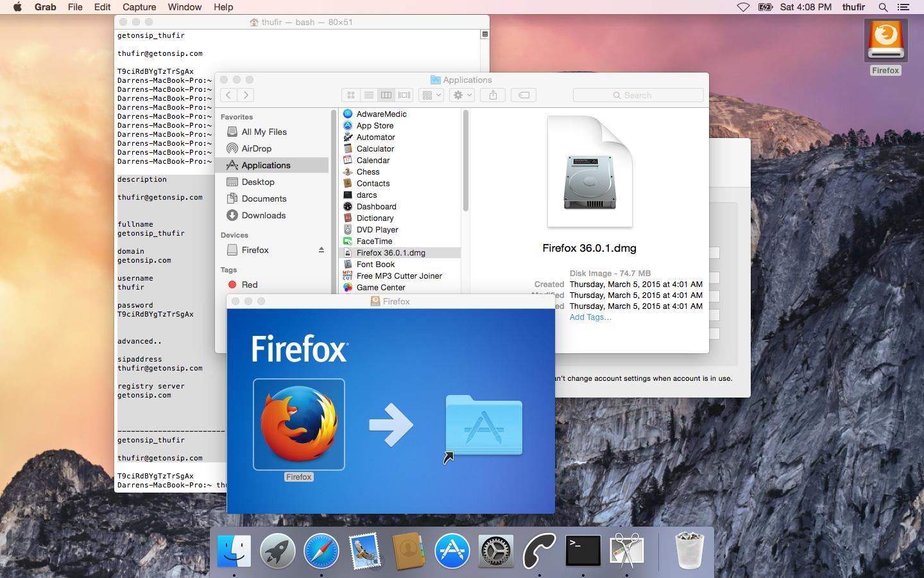Select DVD Player in Applications list
This screenshot has height=578, width=924.
[377, 229]
